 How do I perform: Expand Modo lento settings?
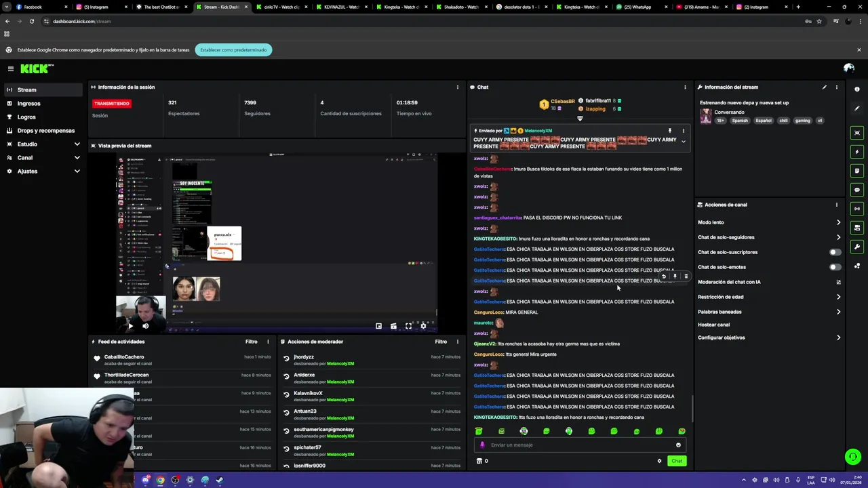pyautogui.click(x=770, y=222)
